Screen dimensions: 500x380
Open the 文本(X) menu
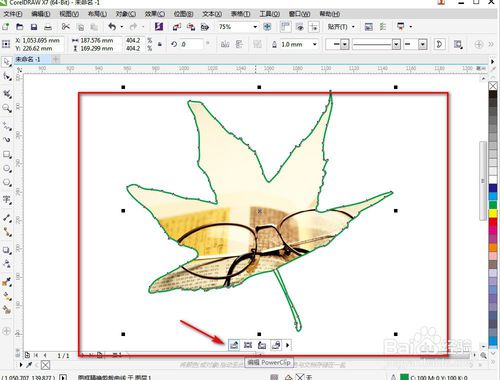click(212, 14)
